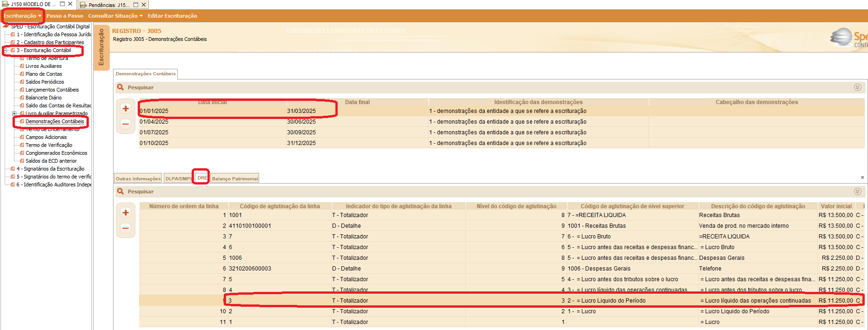Go to Lançamentos Contábeis in the tree
Image resolution: width=868 pixels, height=330 pixels.
coord(52,90)
